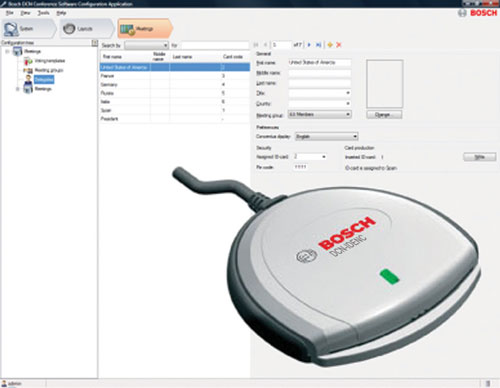Select Meeting groups in the tree

coord(49,70)
